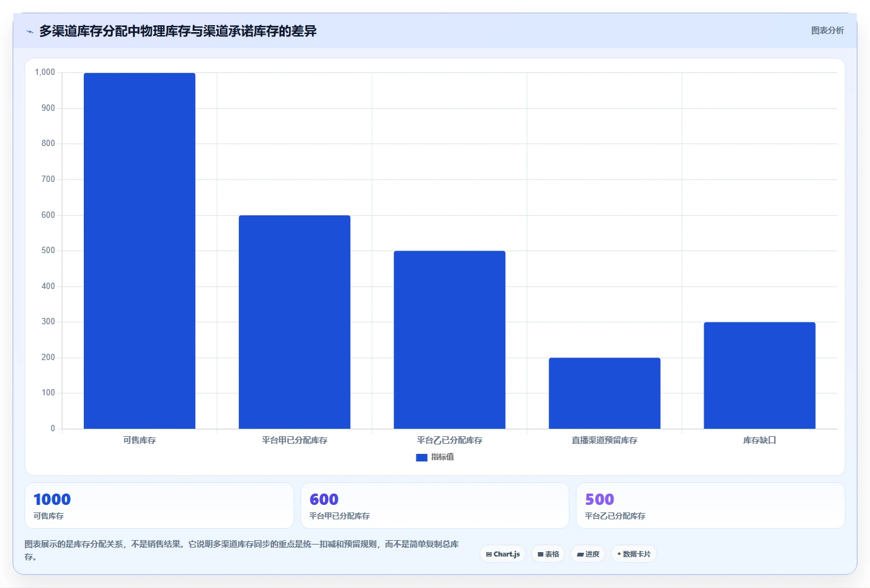Click the 平台乙已分配库存 bar
870x588 pixels.
coord(449,340)
